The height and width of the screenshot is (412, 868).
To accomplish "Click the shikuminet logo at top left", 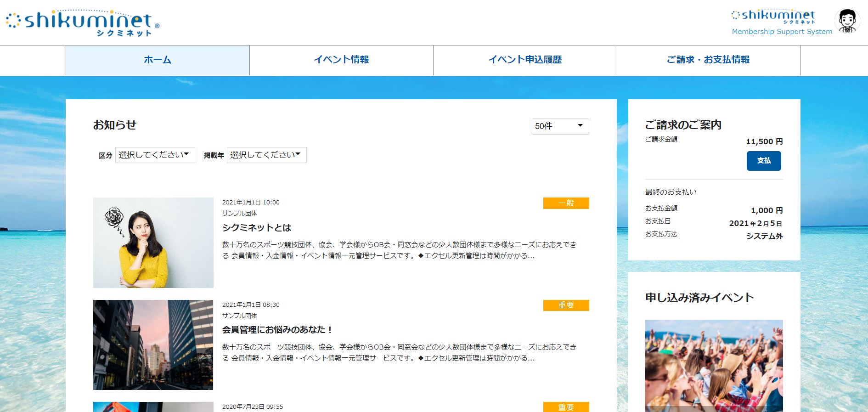I will click(83, 23).
